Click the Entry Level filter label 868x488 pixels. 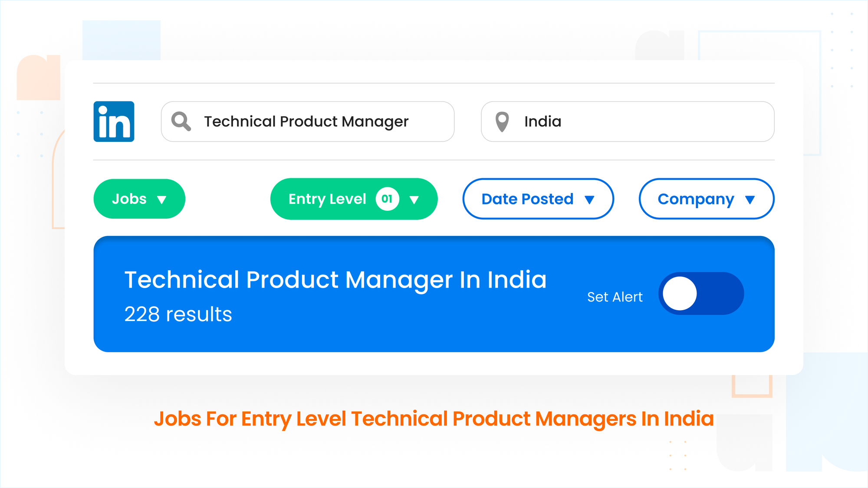click(x=327, y=199)
